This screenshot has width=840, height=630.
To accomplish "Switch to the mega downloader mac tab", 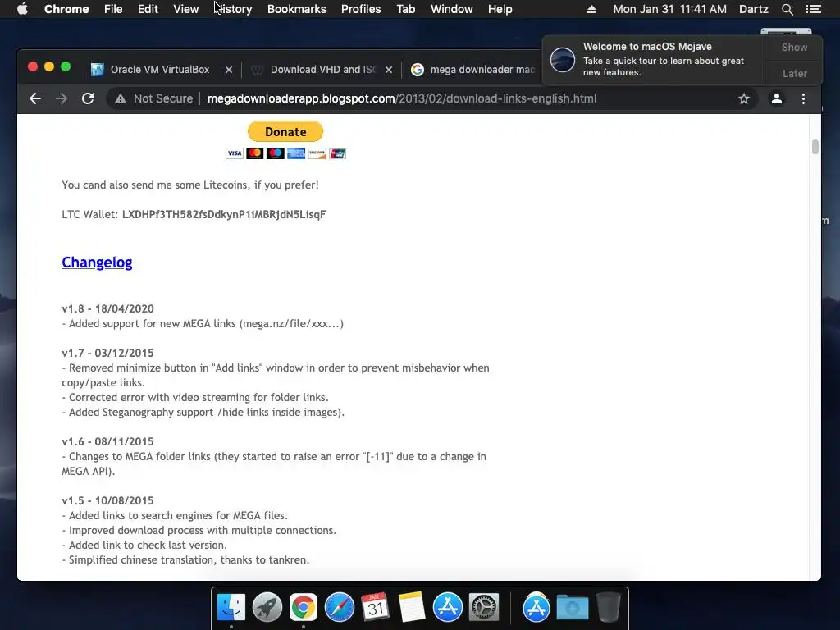I will [x=474, y=70].
